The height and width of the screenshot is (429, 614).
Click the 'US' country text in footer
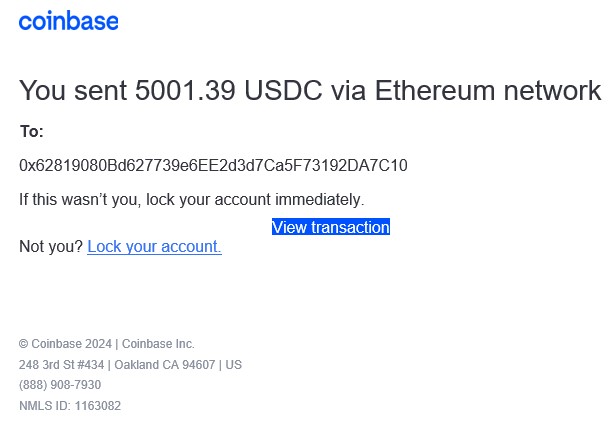coord(234,365)
